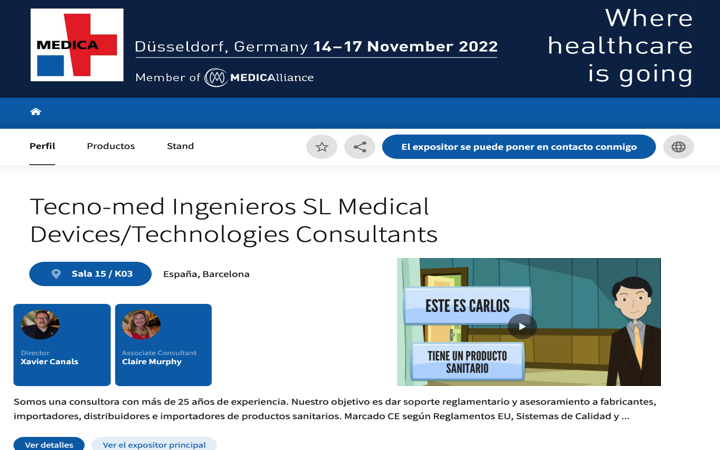Open the Productos tab
The height and width of the screenshot is (450, 720).
(x=111, y=146)
